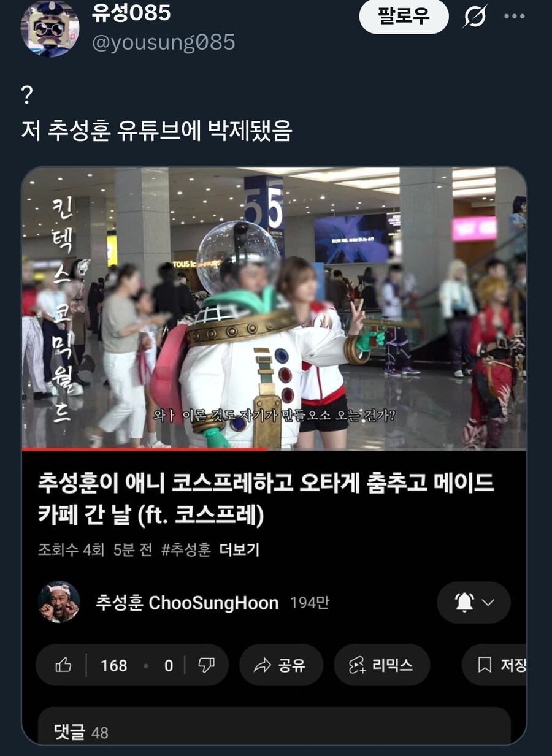Image resolution: width=552 pixels, height=756 pixels.
Task: Click the 리믹스 remix button
Action: point(381,665)
